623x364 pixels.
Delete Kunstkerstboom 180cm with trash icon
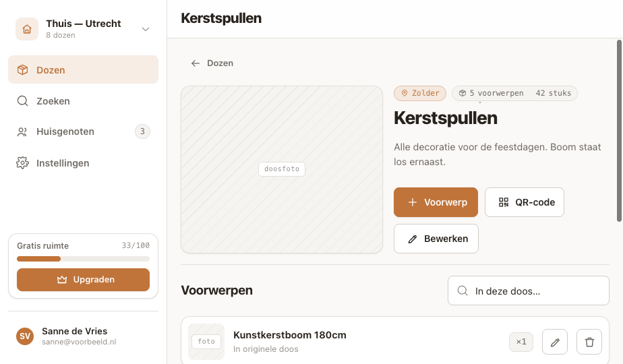[589, 342]
